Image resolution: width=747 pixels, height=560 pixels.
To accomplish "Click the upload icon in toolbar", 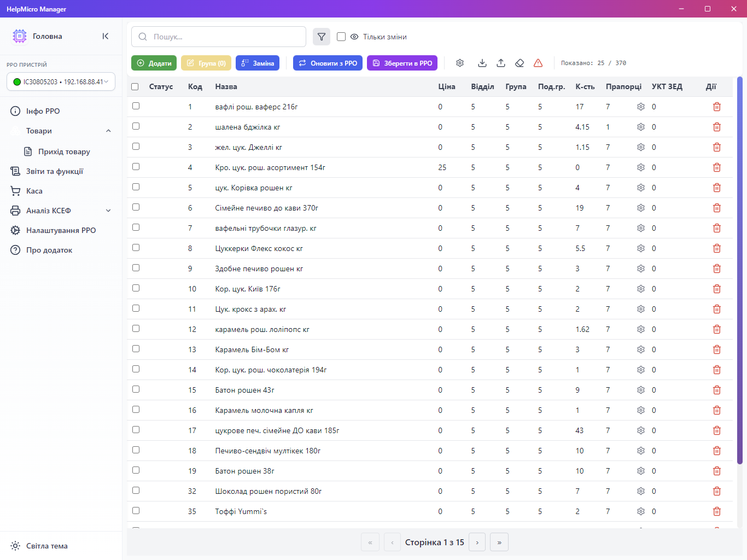I will point(501,63).
